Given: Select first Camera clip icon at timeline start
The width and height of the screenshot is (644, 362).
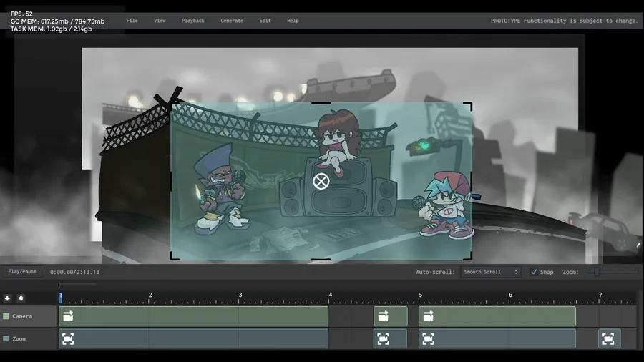Looking at the screenshot, I should click(x=68, y=316).
